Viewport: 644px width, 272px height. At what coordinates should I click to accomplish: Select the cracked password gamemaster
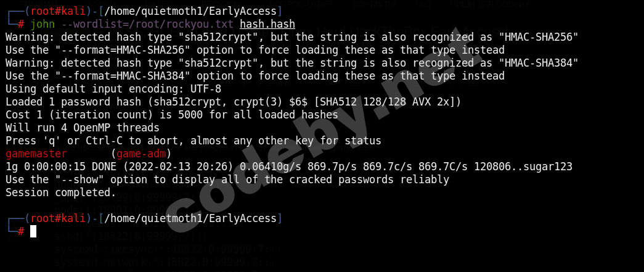[x=36, y=154]
